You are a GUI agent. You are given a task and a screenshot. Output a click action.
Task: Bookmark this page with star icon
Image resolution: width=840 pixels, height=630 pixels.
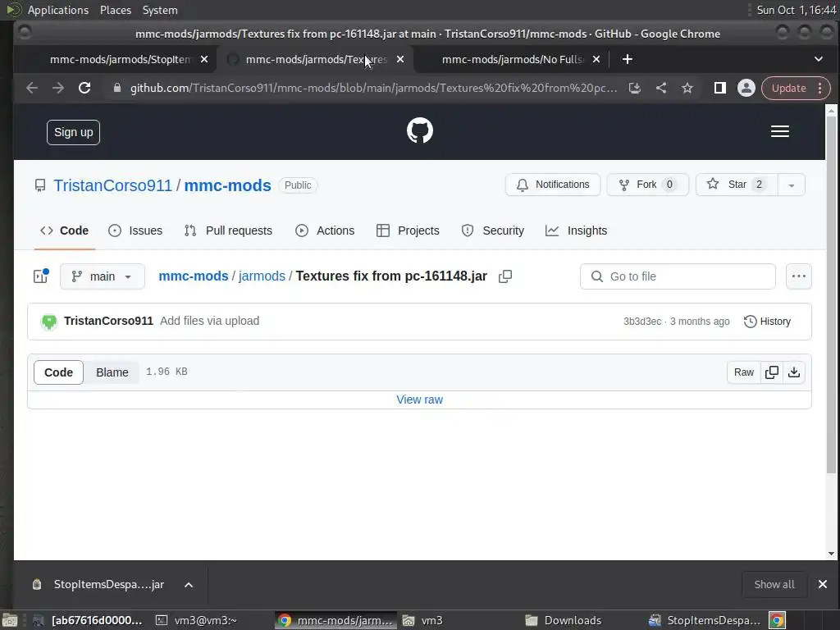click(687, 88)
